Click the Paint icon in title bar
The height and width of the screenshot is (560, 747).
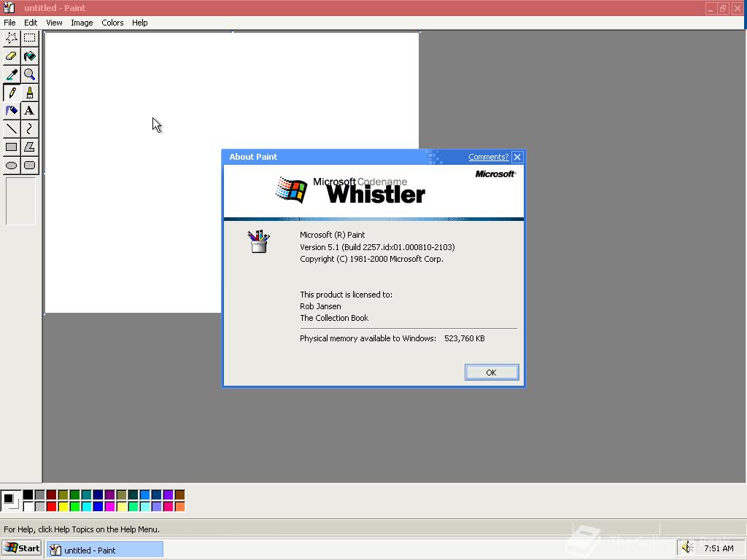click(9, 7)
